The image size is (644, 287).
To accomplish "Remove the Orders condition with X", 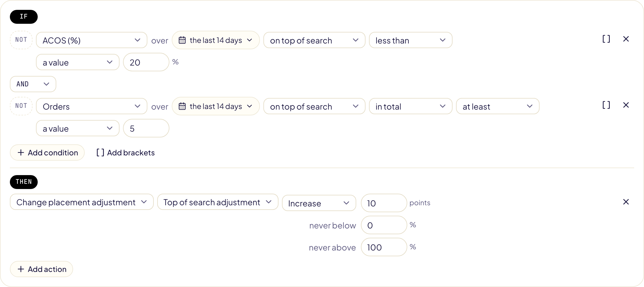I will coord(626,105).
